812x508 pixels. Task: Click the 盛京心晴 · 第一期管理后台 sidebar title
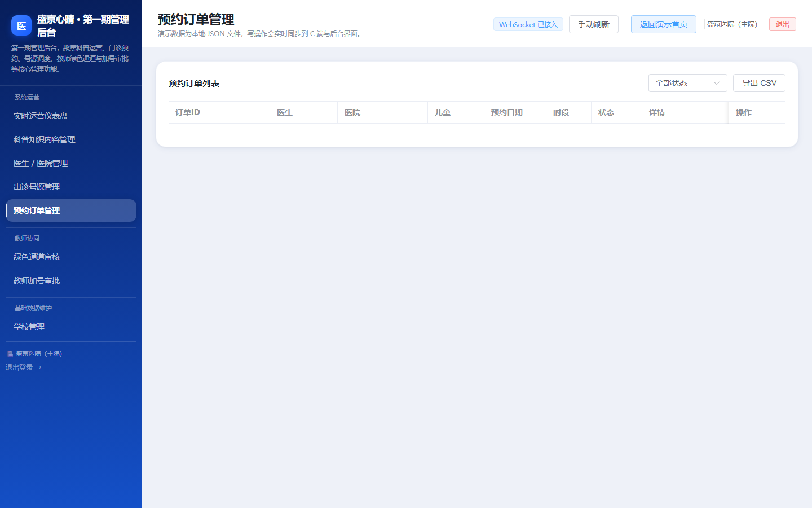coord(83,26)
